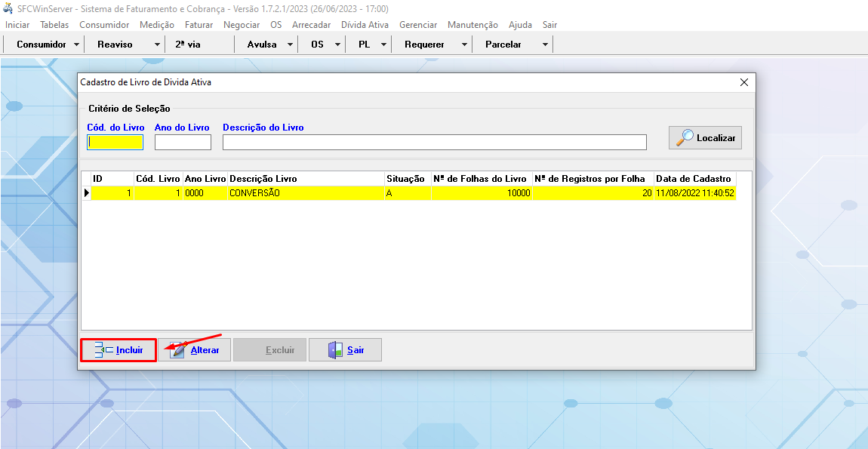The width and height of the screenshot is (868, 449).
Task: Click the OS toolbar button
Action: coord(317,45)
